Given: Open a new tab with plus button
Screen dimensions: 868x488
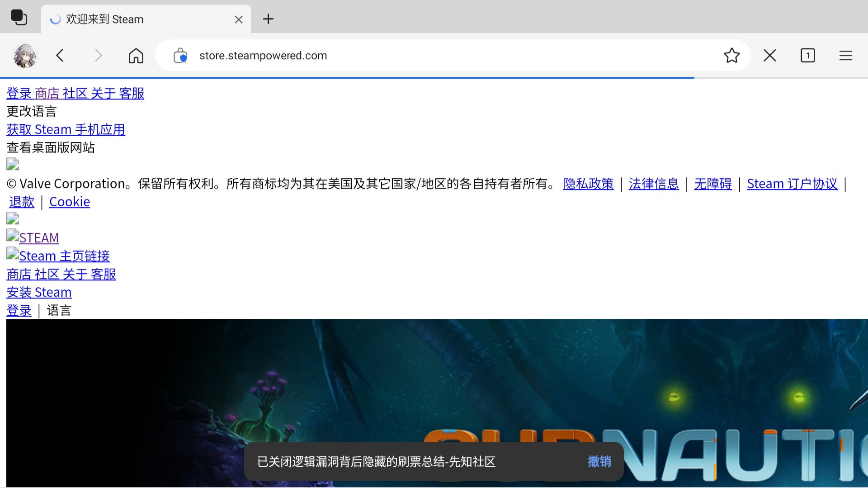Looking at the screenshot, I should (268, 19).
